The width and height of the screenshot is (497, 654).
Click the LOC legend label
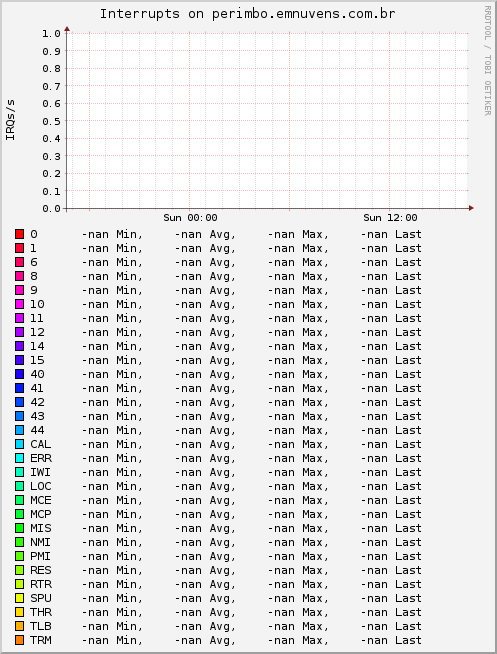(41, 486)
